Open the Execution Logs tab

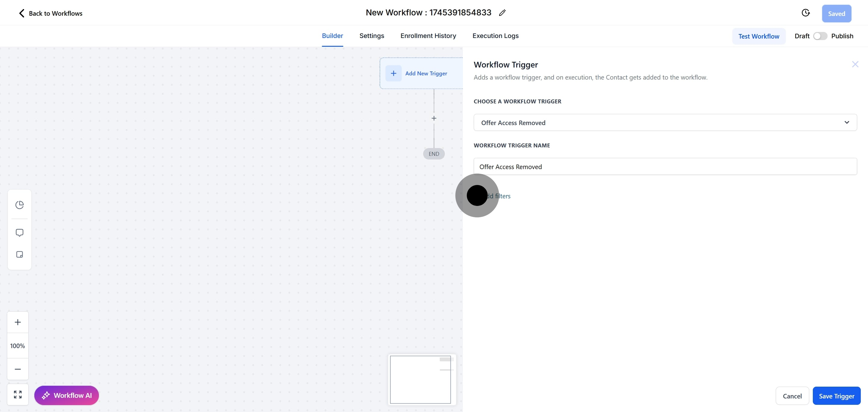pos(495,36)
